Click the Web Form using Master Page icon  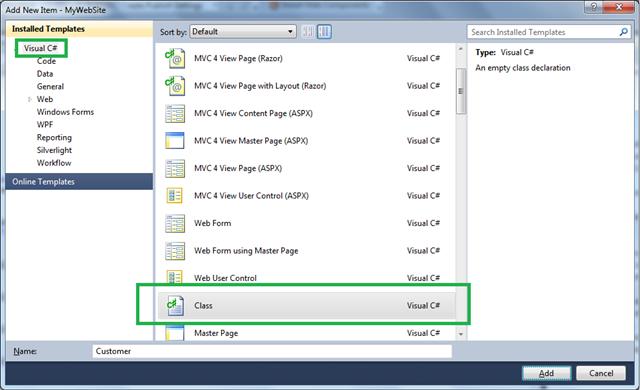point(175,251)
